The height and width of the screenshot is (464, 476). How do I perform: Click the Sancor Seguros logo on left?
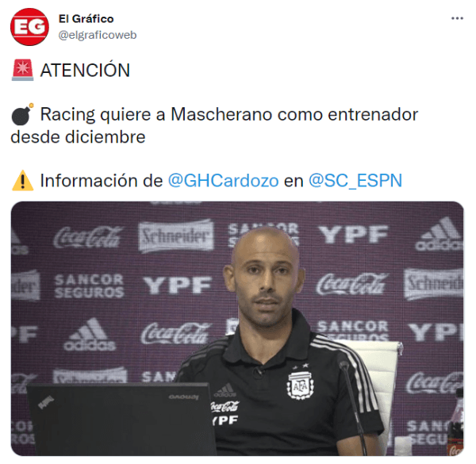click(x=89, y=286)
